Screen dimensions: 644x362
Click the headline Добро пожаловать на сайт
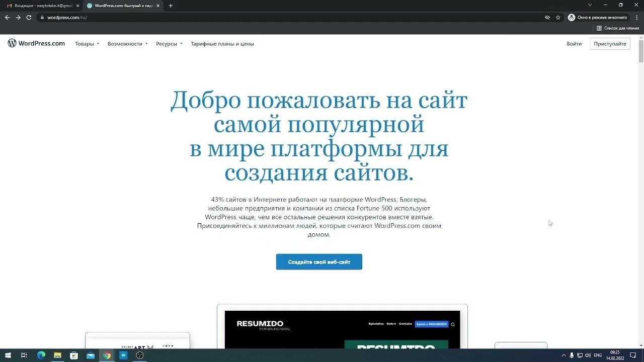pyautogui.click(x=319, y=100)
